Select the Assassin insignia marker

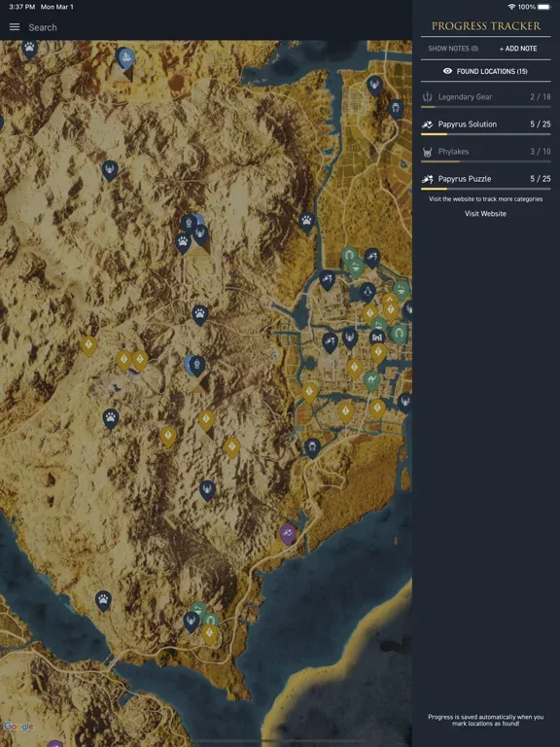[x=367, y=292]
